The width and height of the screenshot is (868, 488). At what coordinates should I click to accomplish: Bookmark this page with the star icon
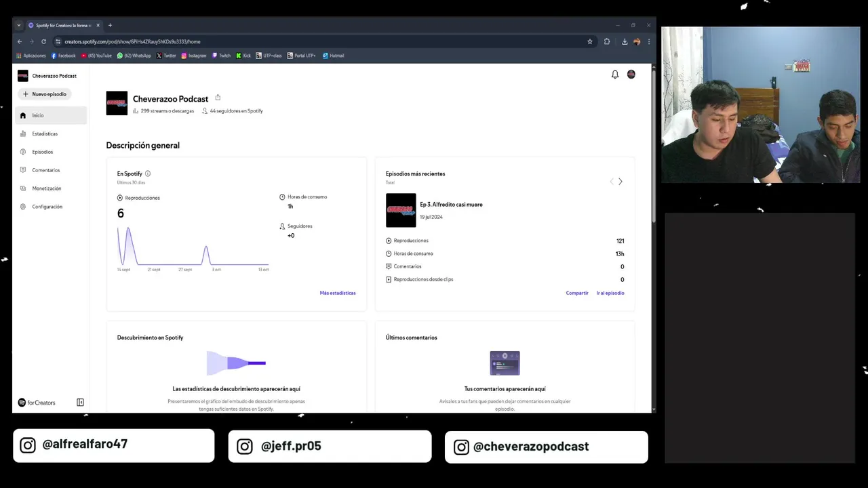(x=590, y=41)
